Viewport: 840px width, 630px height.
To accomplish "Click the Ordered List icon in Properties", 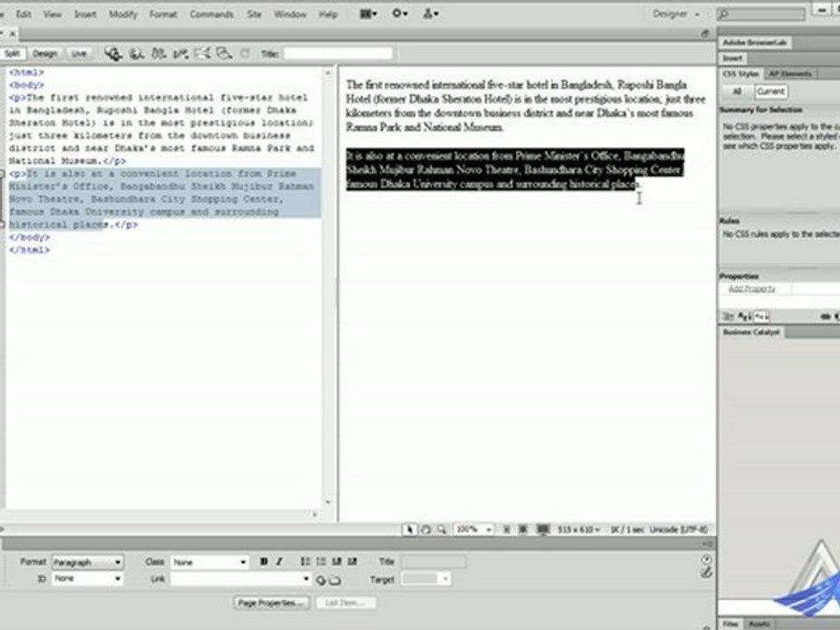I will (321, 562).
